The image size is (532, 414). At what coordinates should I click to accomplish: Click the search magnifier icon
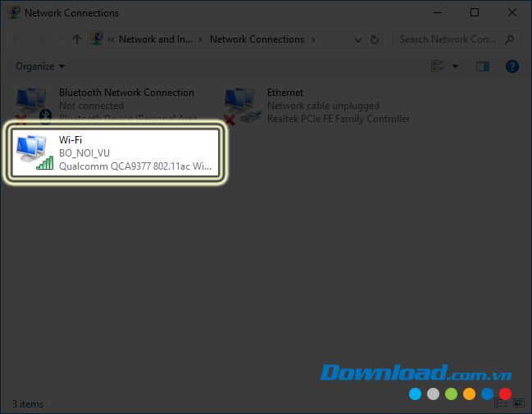coord(510,39)
